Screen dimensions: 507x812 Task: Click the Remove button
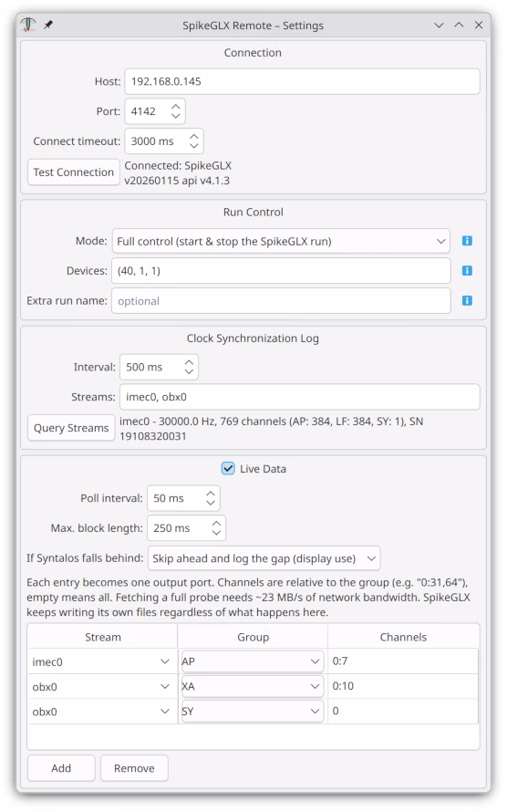click(x=134, y=768)
